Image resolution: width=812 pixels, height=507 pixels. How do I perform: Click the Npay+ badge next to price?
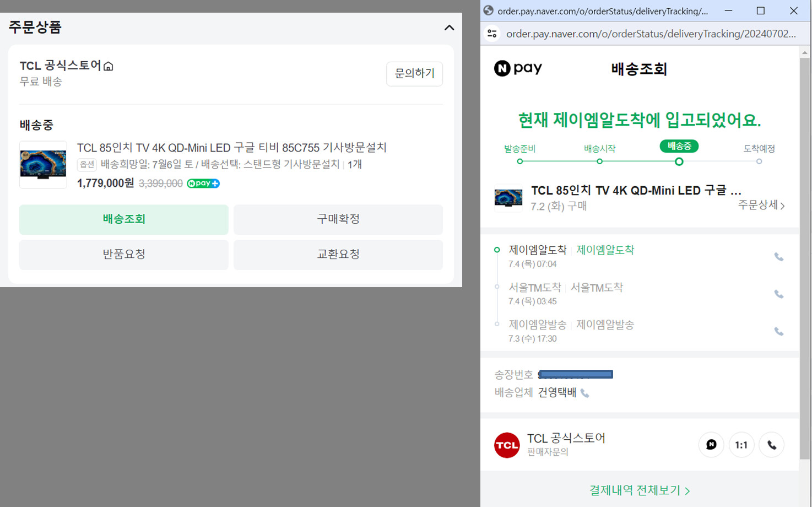[x=203, y=184]
